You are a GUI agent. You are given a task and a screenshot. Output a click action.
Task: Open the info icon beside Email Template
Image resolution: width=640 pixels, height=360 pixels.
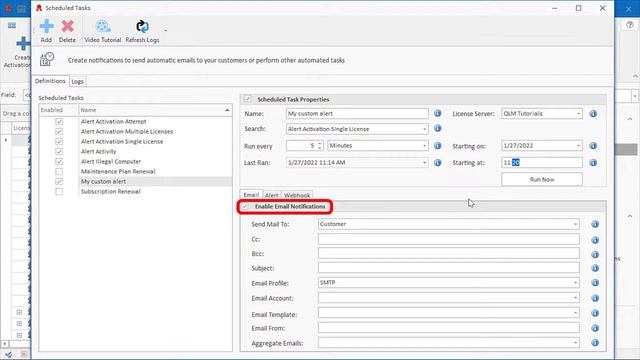point(595,313)
